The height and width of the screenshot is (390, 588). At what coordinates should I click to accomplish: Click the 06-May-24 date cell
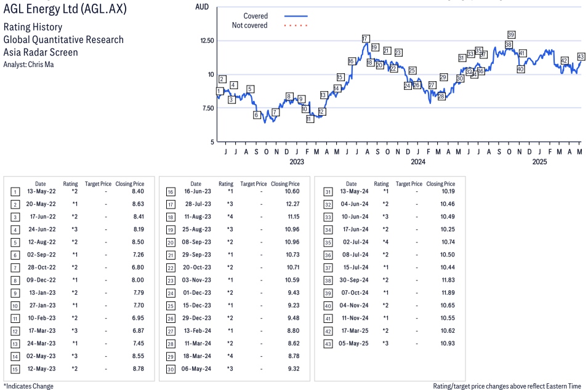pos(196,369)
